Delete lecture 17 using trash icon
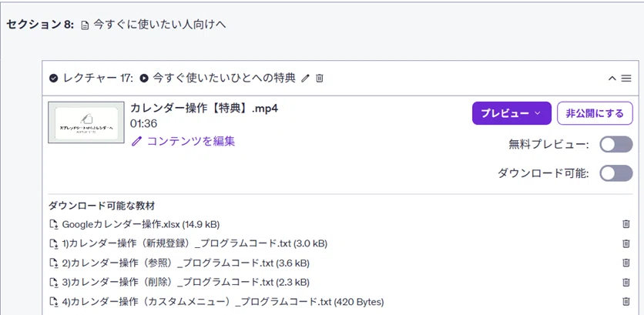644x315 pixels. click(x=320, y=78)
